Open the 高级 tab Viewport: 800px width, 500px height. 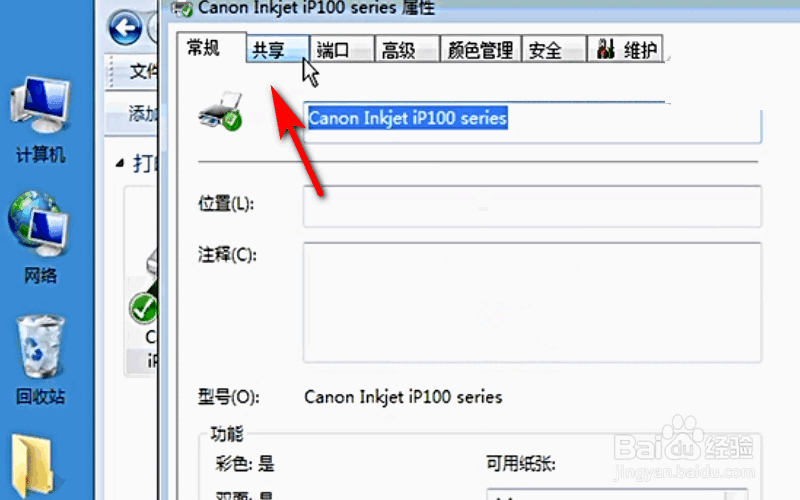(407, 49)
